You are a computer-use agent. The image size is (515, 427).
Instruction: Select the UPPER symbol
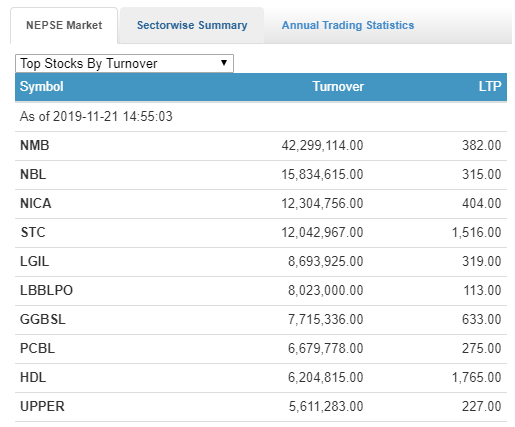pyautogui.click(x=42, y=407)
